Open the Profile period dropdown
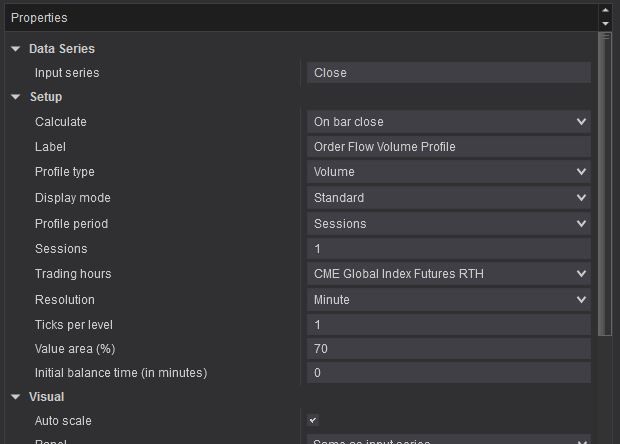 (x=448, y=224)
